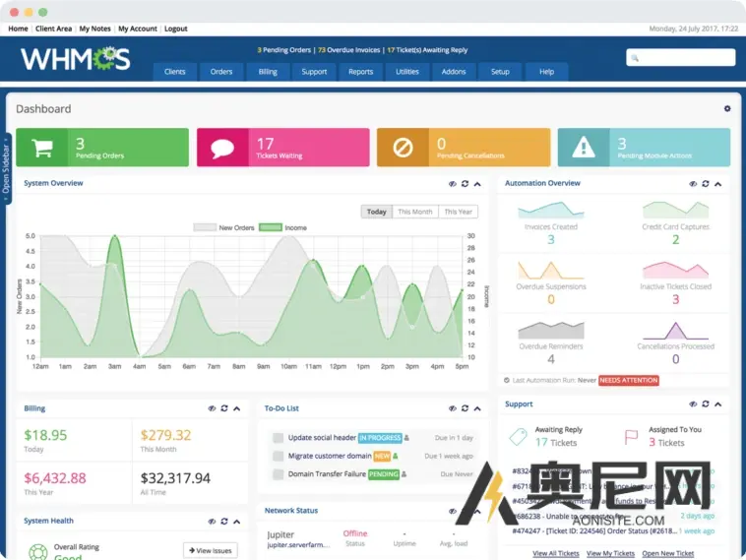The width and height of the screenshot is (746, 560).
Task: Hide the To-Do List widget via eye icon
Action: click(453, 408)
